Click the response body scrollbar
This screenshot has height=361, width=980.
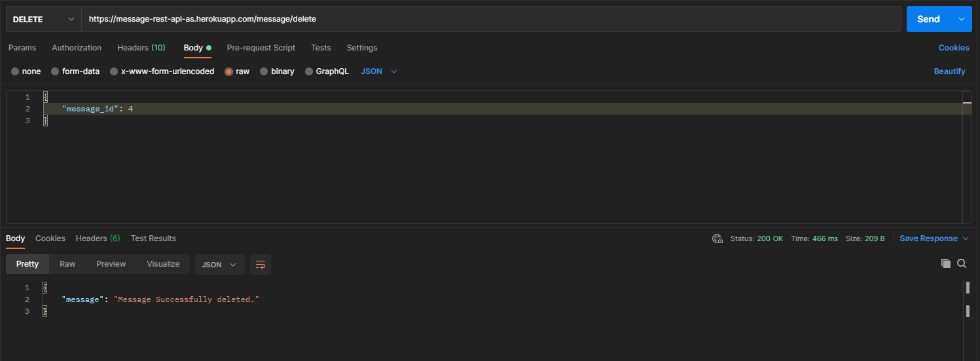pyautogui.click(x=968, y=299)
